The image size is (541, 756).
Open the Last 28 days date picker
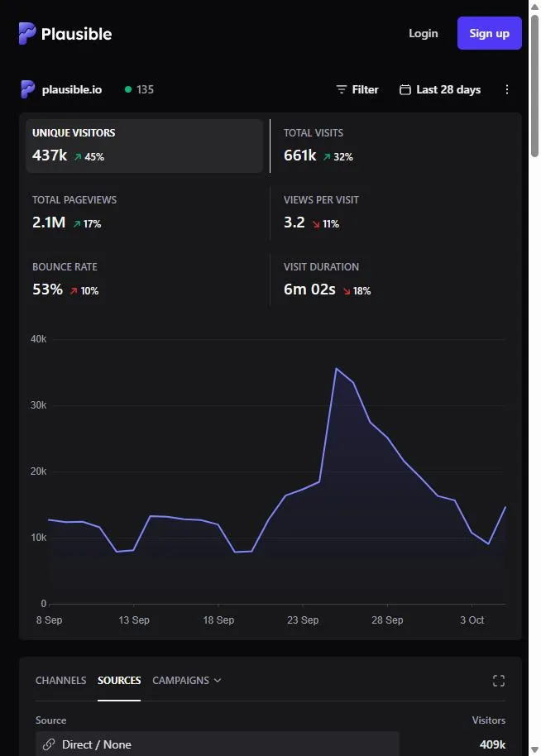click(x=440, y=89)
